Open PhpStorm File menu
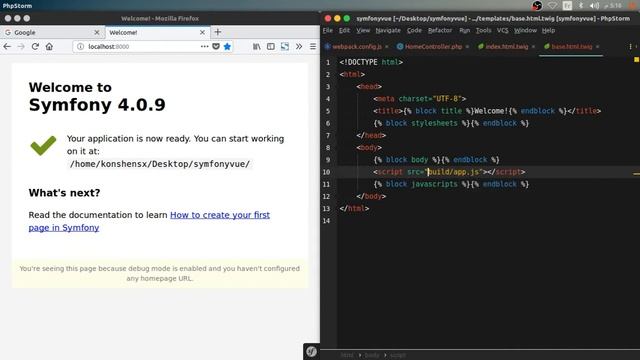This screenshot has width=640, height=360. [328, 31]
